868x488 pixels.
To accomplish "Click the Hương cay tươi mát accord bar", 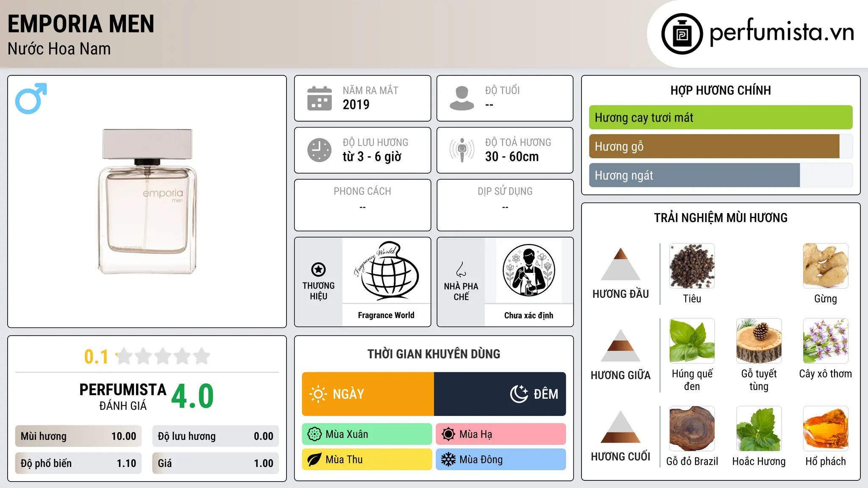I will [721, 117].
